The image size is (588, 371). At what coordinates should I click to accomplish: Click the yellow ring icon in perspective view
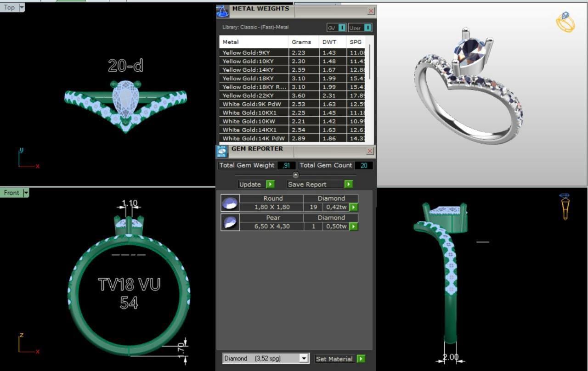coord(565,22)
